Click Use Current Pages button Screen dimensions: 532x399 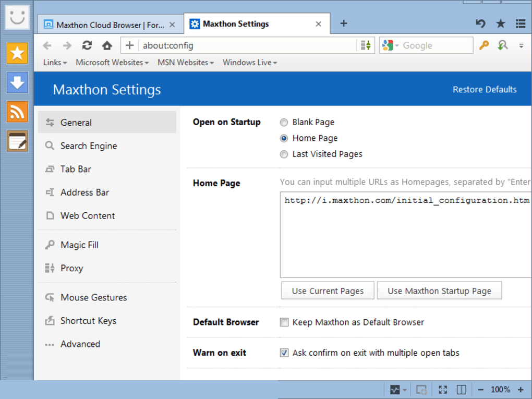click(328, 291)
